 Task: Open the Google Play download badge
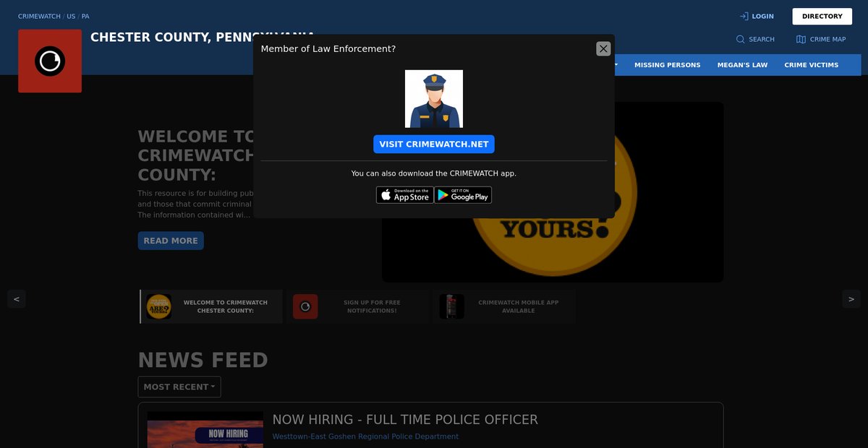tap(463, 195)
